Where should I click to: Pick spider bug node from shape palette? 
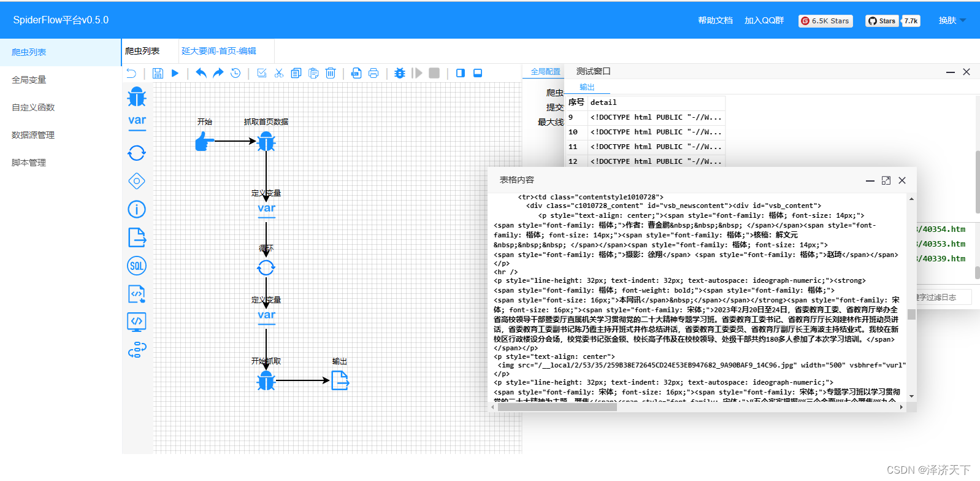137,97
